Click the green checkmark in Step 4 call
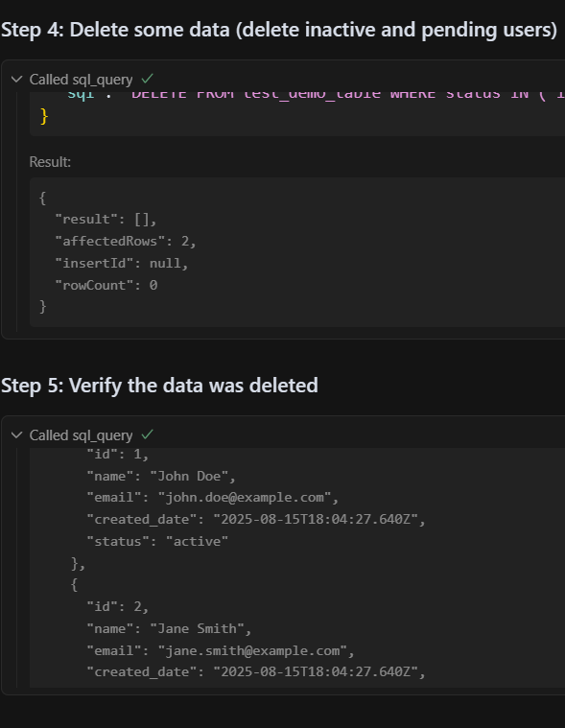The height and width of the screenshot is (728, 565). (147, 79)
